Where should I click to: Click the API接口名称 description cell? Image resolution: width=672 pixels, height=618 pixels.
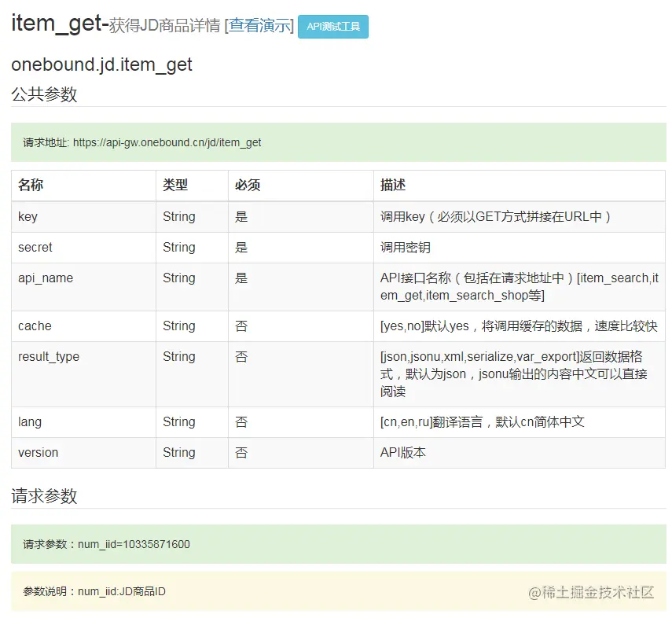point(520,287)
